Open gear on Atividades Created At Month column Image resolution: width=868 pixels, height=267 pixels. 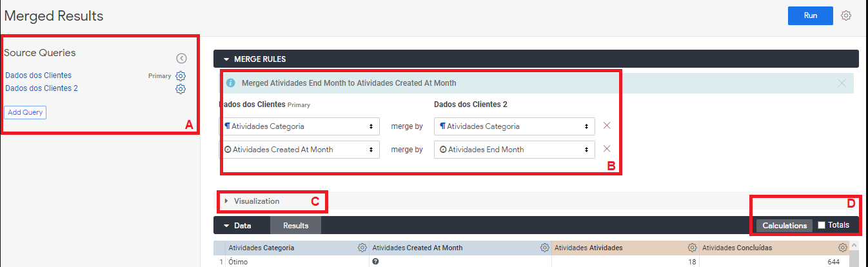pyautogui.click(x=545, y=248)
